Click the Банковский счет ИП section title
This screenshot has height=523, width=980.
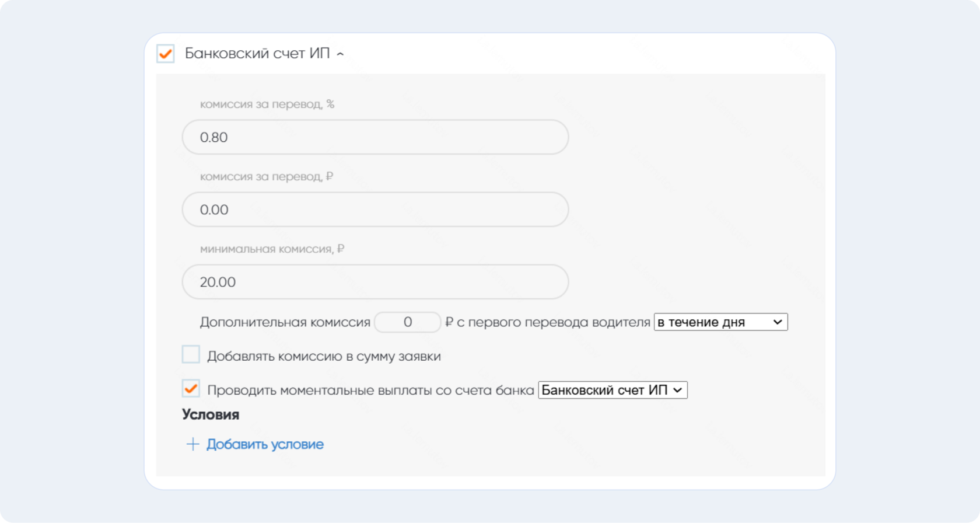(x=257, y=54)
